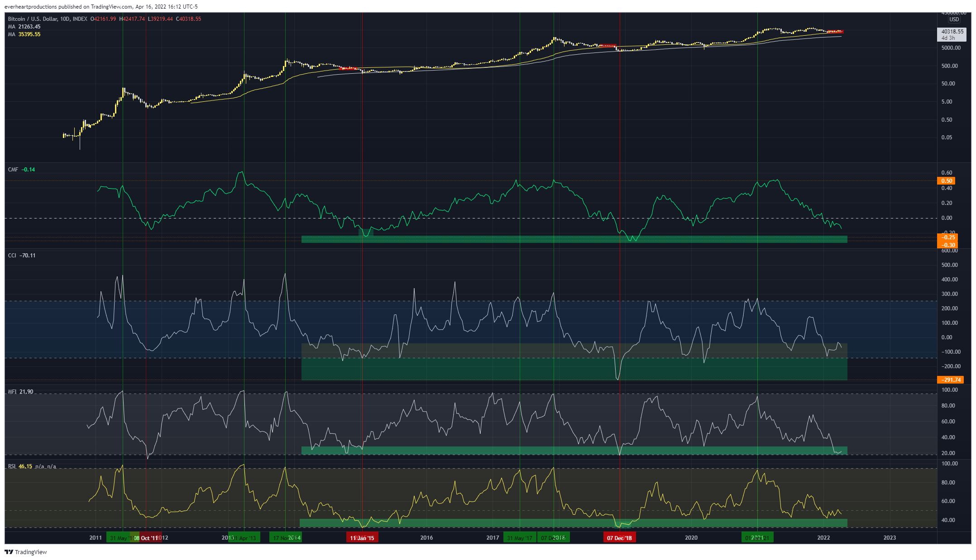Click the everheartproductions published header text

tap(101, 7)
